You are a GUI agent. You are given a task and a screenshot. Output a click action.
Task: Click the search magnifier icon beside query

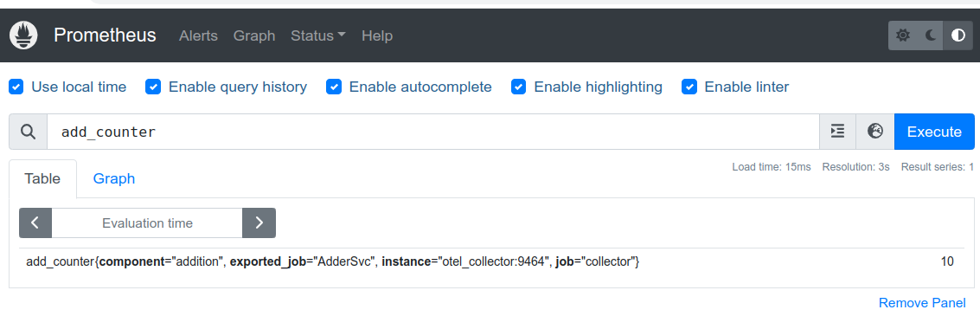[x=29, y=132]
